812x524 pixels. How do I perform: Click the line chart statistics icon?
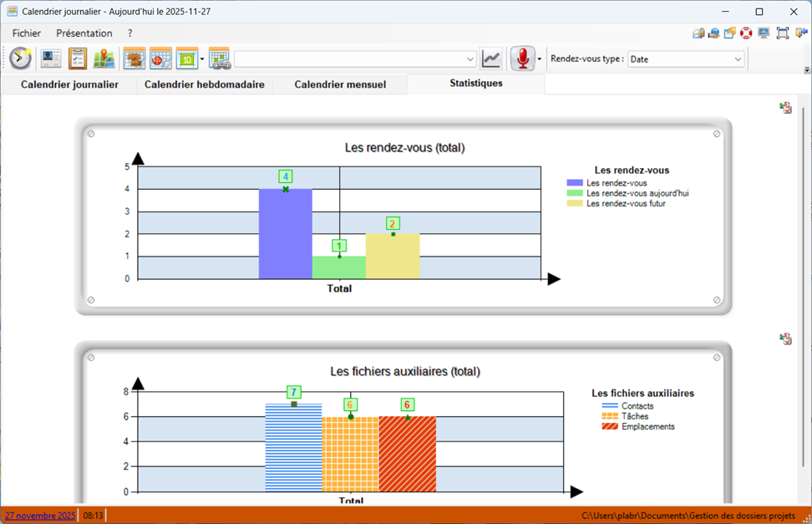pos(491,59)
